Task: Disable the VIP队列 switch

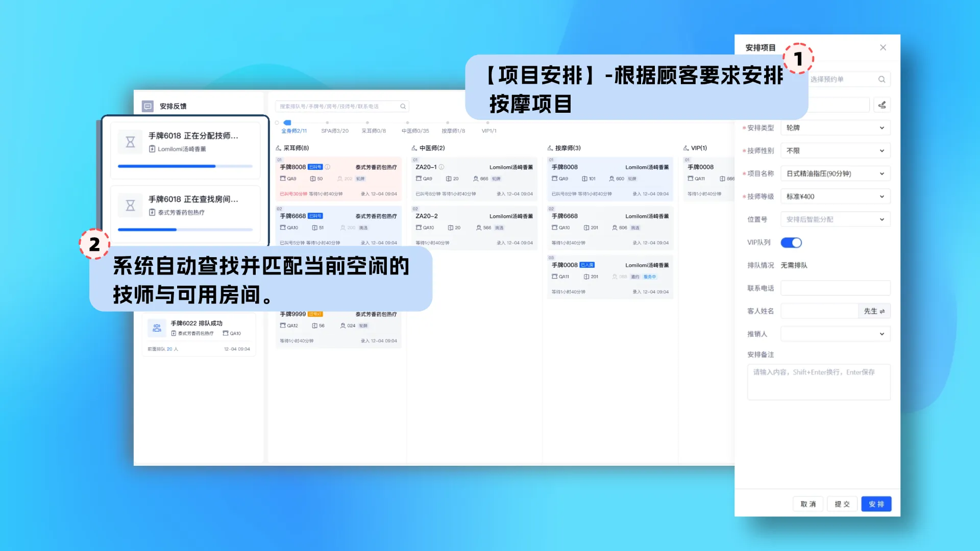Action: coord(792,242)
